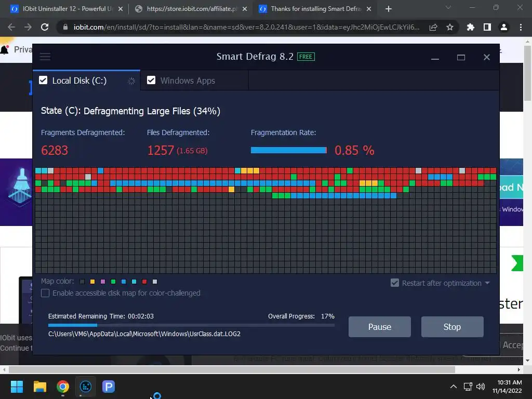Open Chrome from the taskbar
Viewport: 532px width, 399px height.
(63, 387)
